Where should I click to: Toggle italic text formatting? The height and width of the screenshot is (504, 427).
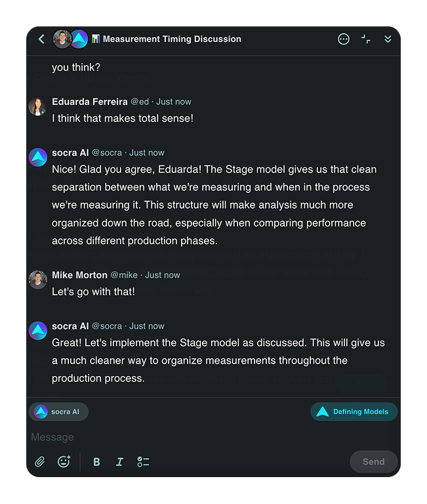pyautogui.click(x=119, y=462)
